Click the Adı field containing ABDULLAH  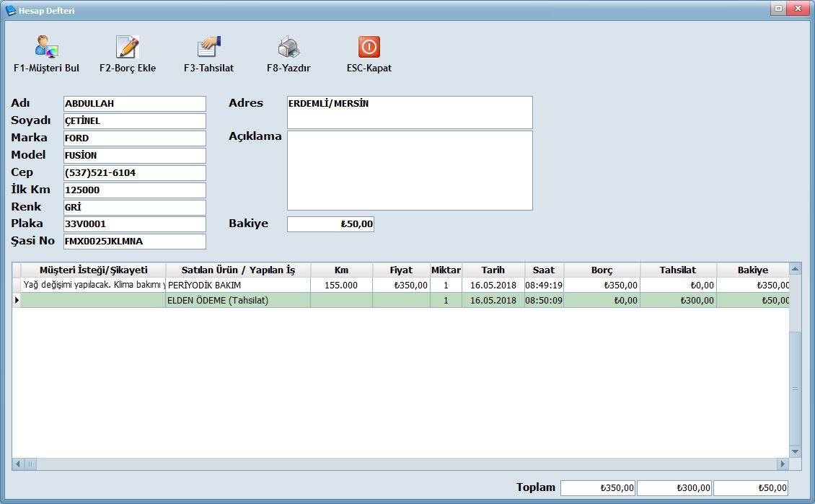134,104
